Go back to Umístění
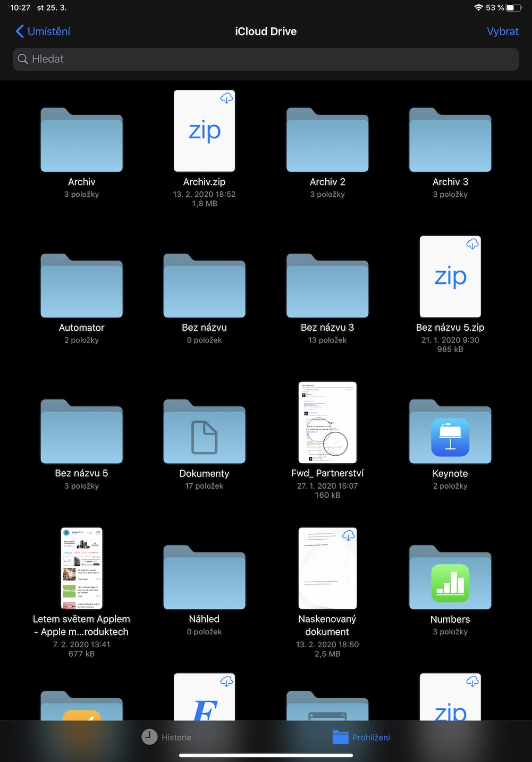Screen dimensions: 532x762 43,31
